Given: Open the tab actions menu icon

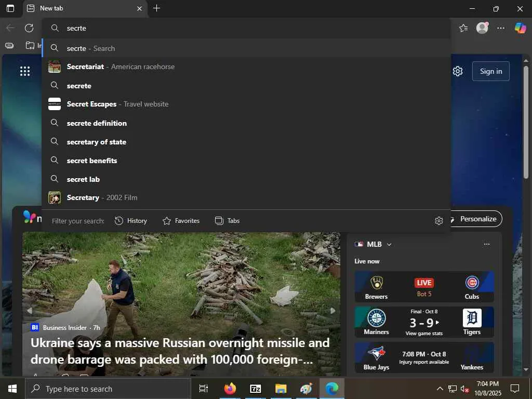Looking at the screenshot, I should tap(10, 8).
